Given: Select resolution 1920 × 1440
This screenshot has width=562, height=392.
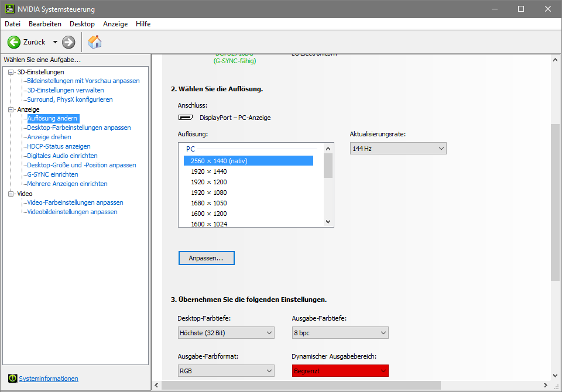Looking at the screenshot, I should (x=209, y=171).
